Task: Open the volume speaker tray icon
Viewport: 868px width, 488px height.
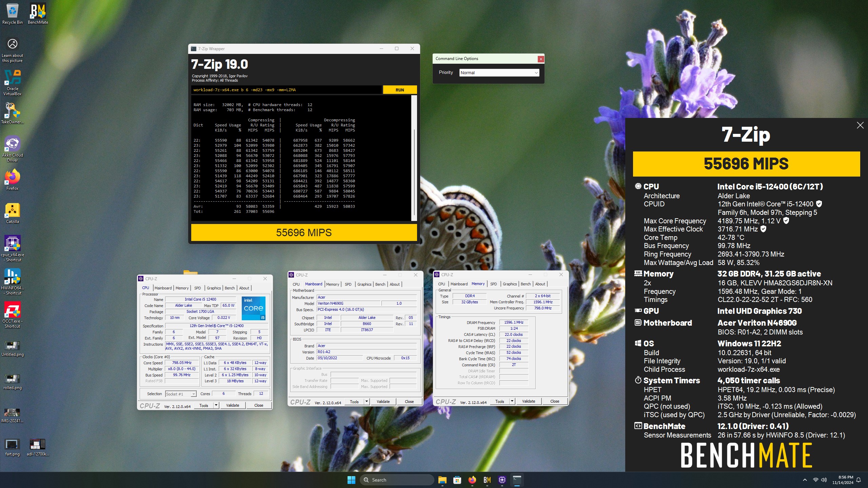Action: click(824, 480)
